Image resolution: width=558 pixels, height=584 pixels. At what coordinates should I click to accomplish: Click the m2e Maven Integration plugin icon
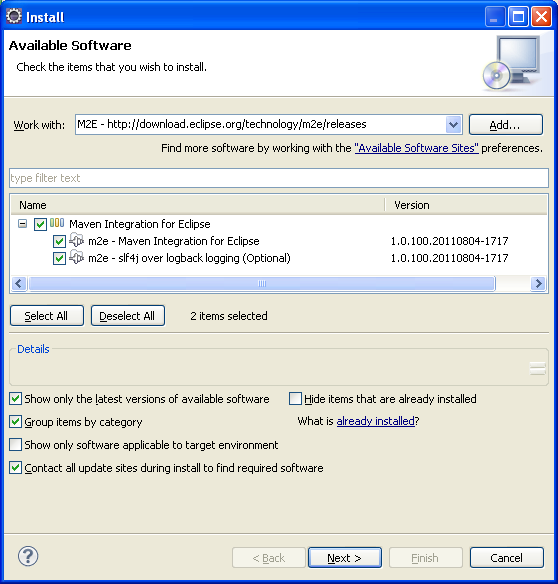pyautogui.click(x=77, y=240)
